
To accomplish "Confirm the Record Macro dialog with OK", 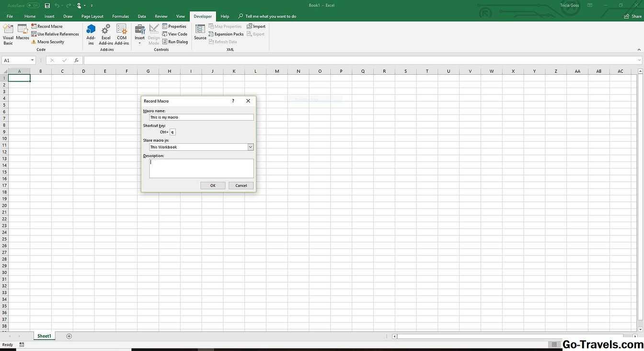I will pos(213,185).
